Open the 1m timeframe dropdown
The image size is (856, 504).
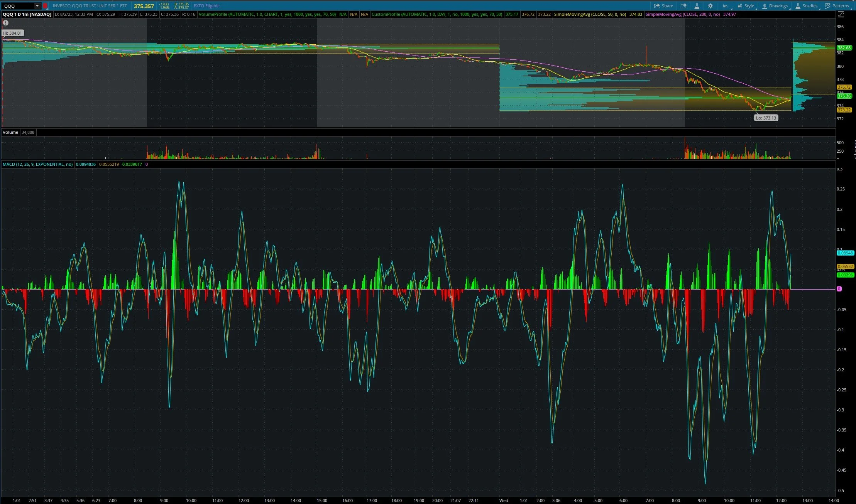click(726, 6)
